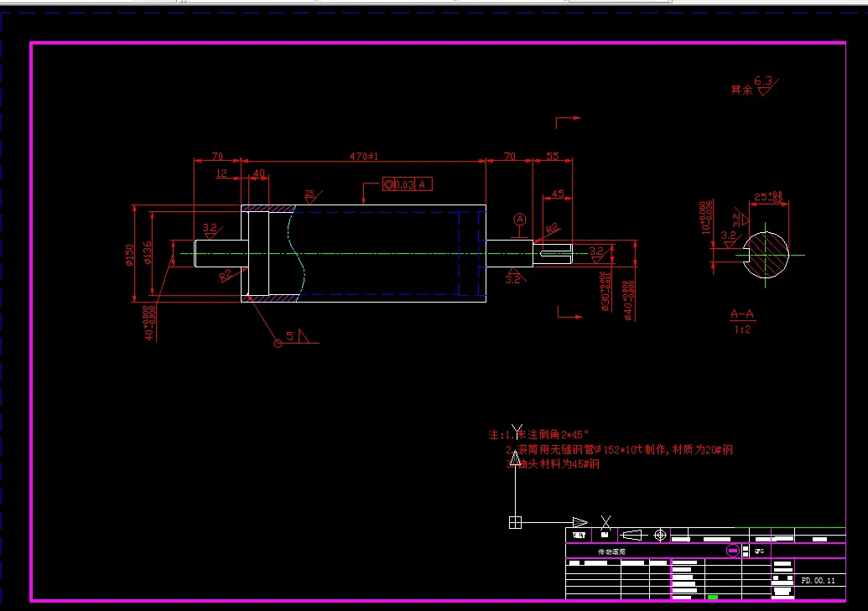Click the 传动滚筒 title in the title block
This screenshot has width=868, height=611.
click(x=611, y=551)
